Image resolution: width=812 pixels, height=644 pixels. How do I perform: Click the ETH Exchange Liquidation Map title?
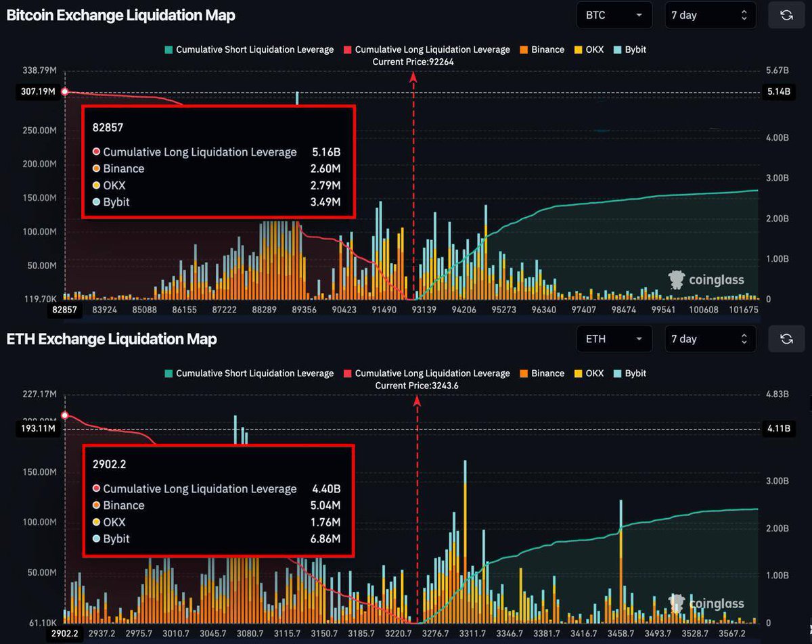[112, 339]
